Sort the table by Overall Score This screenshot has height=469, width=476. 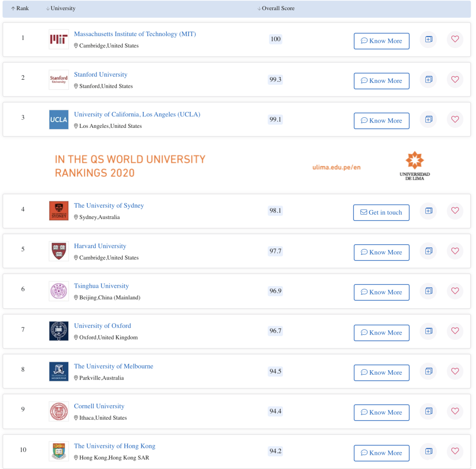tap(276, 8)
